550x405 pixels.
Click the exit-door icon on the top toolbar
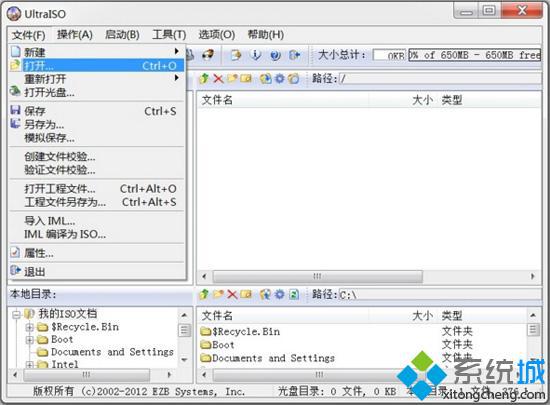[295, 55]
